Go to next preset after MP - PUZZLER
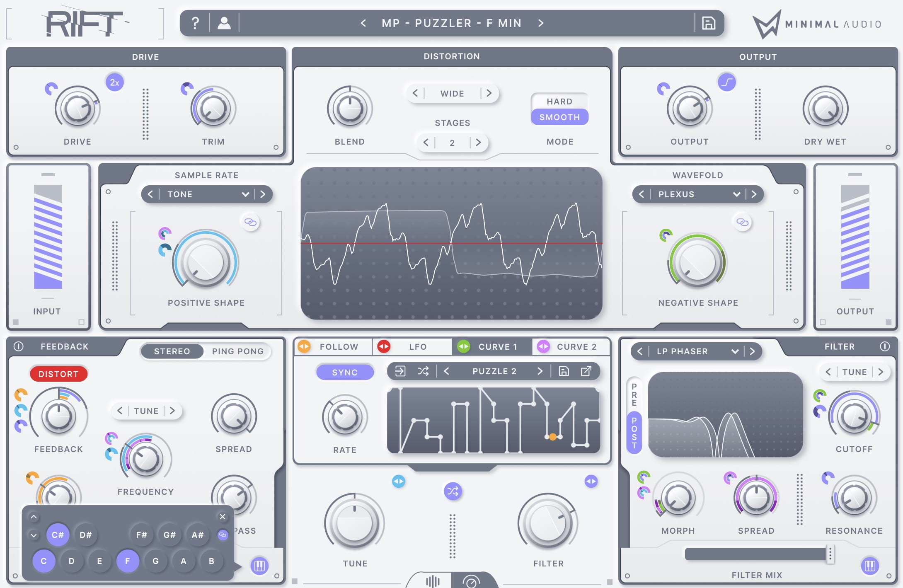Image resolution: width=903 pixels, height=588 pixels. coord(540,23)
